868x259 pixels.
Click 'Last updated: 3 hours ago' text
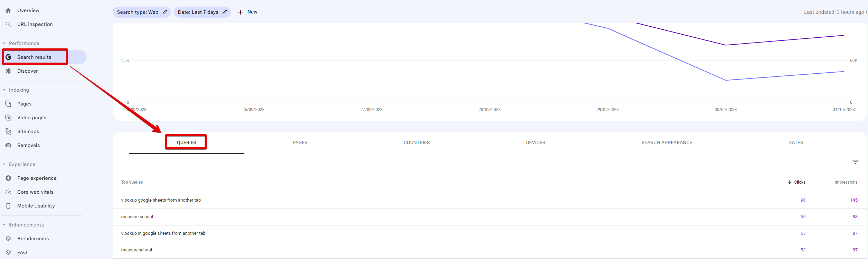[834, 12]
